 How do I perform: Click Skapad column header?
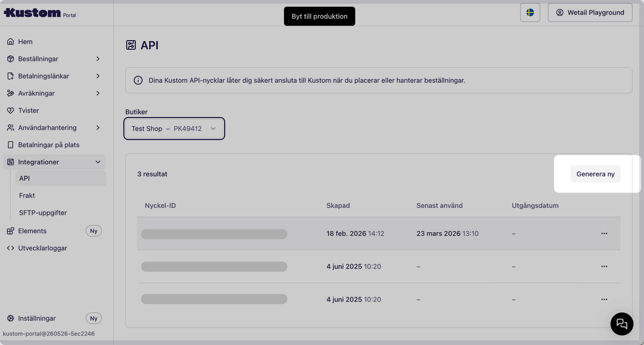click(x=338, y=205)
